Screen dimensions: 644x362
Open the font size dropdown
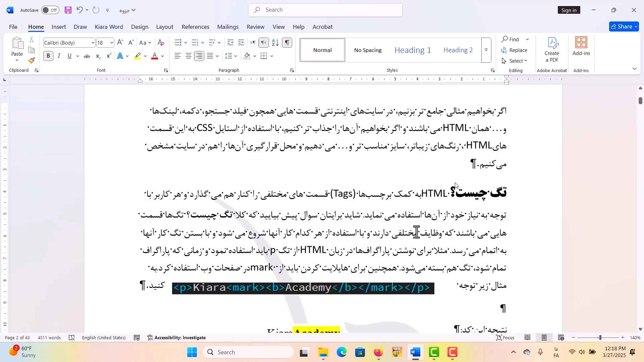(112, 43)
